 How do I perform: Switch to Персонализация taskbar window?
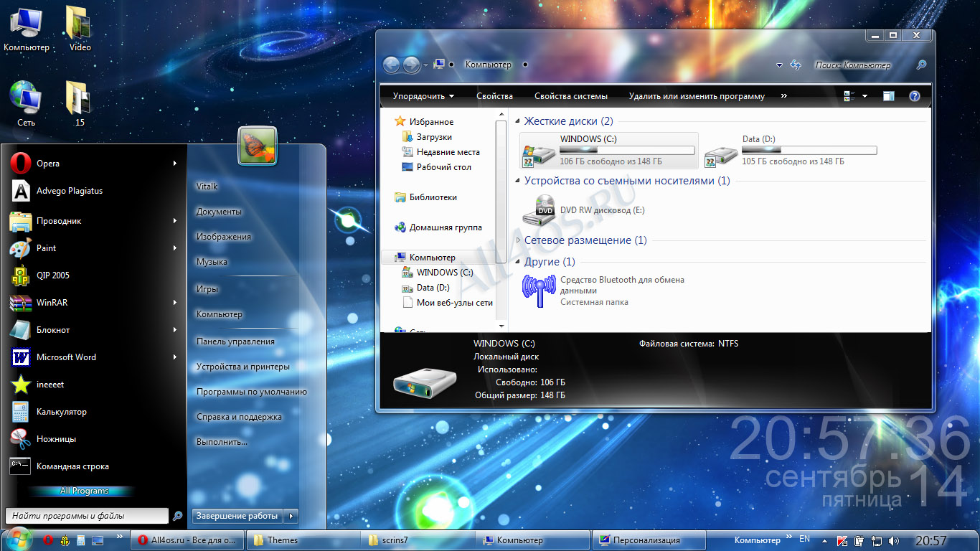649,540
